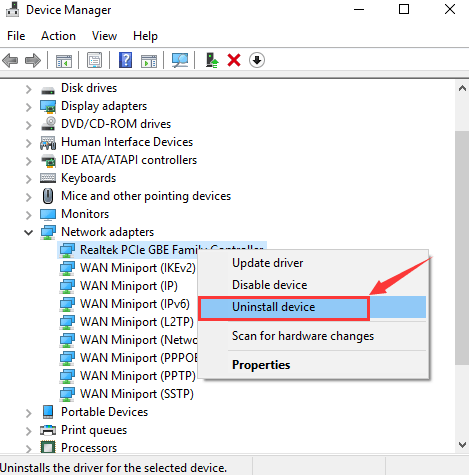Viewport: 469px width, 475px height.
Task: Open the Action menu
Action: pyautogui.click(x=58, y=36)
